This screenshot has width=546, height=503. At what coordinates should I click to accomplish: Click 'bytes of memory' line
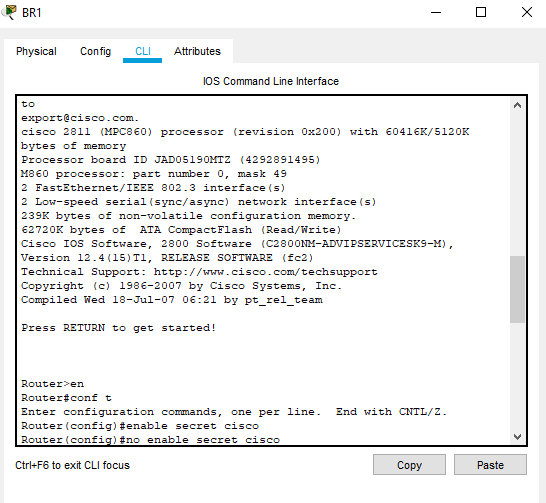click(73, 146)
